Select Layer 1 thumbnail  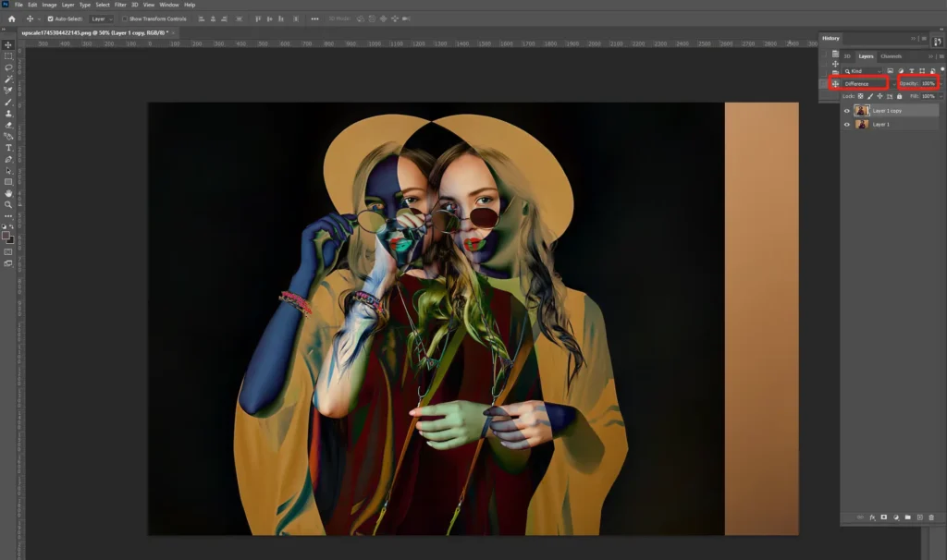click(x=862, y=125)
